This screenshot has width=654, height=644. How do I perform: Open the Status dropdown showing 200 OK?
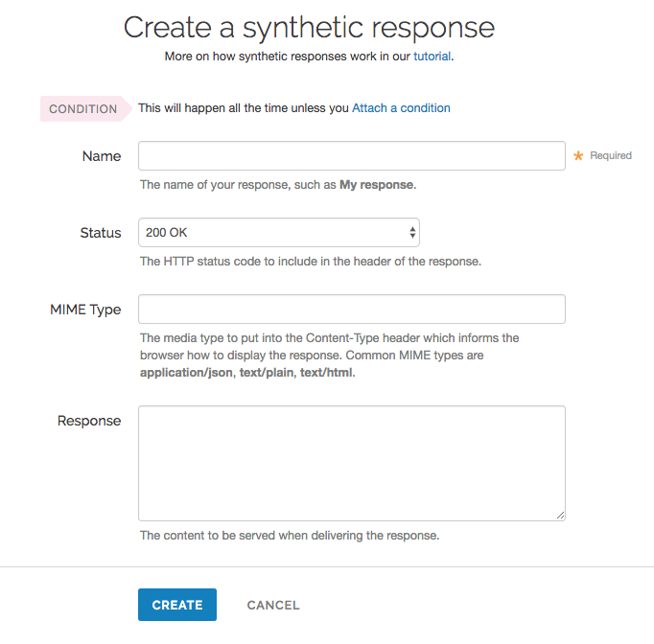(x=278, y=233)
